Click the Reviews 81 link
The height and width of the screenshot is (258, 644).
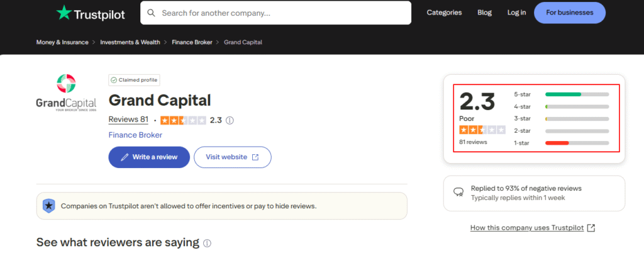click(x=128, y=120)
